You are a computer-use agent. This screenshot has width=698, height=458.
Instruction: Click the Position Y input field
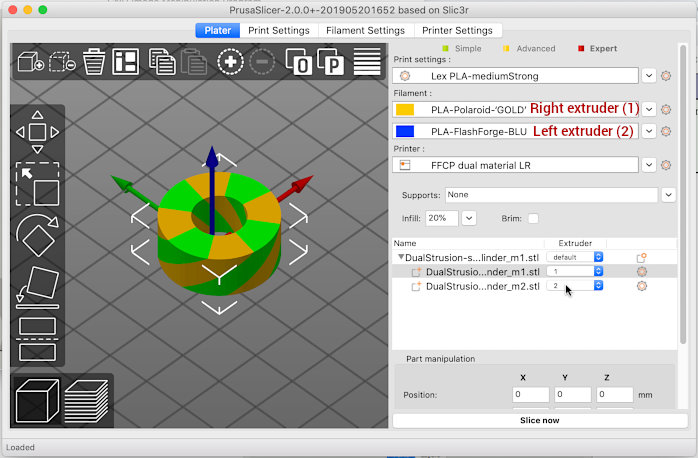[572, 394]
